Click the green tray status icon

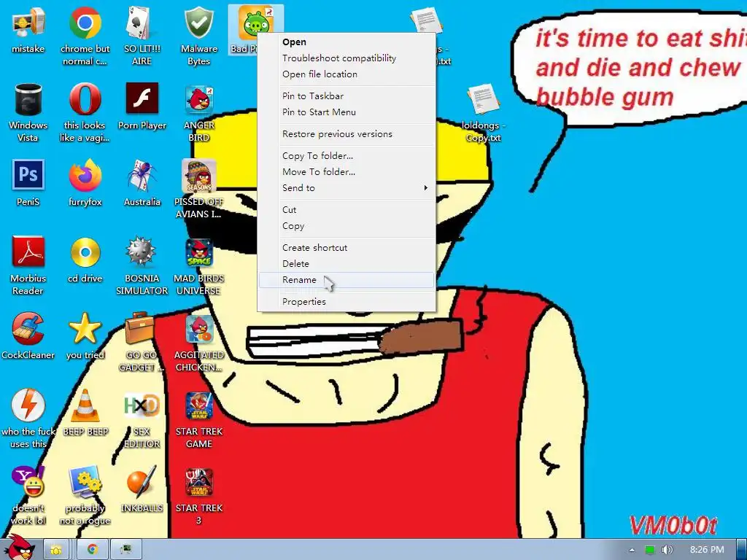point(649,550)
